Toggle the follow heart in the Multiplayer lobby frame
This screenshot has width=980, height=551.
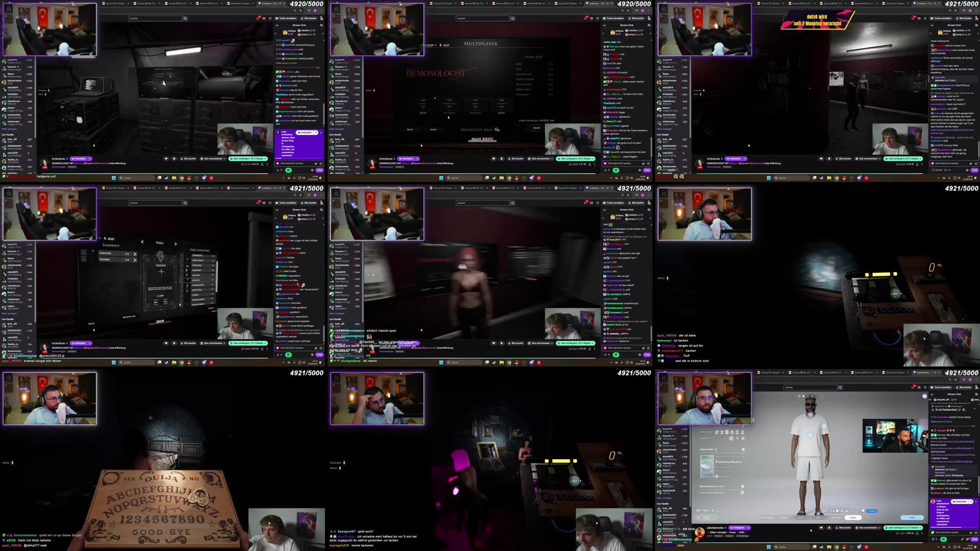494,159
